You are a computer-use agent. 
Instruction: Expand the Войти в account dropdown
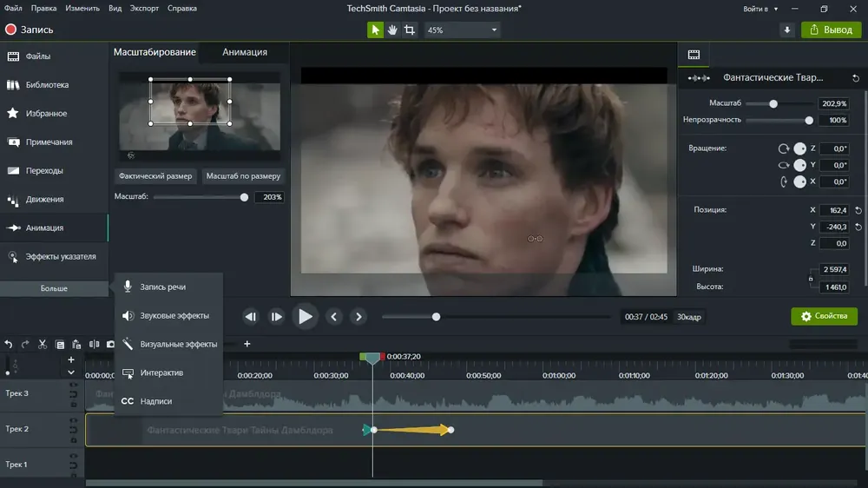(x=760, y=9)
